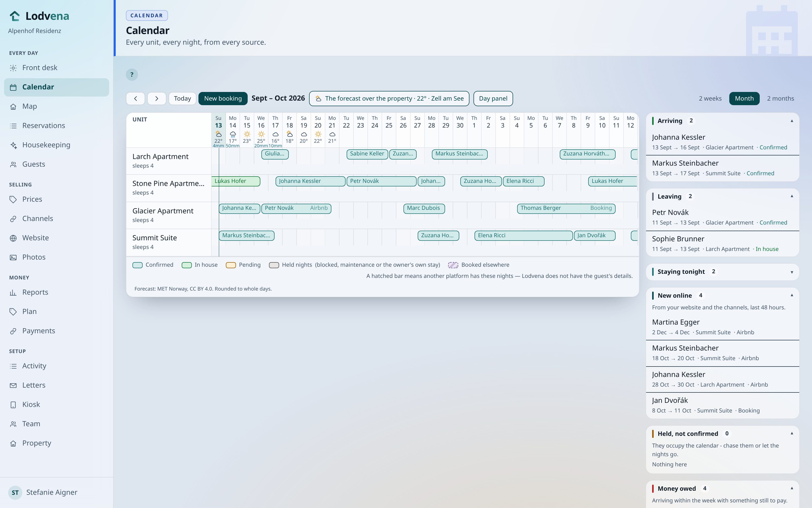Go to the Housekeeping page
Viewport: 812px width, 508px height.
click(x=56, y=145)
